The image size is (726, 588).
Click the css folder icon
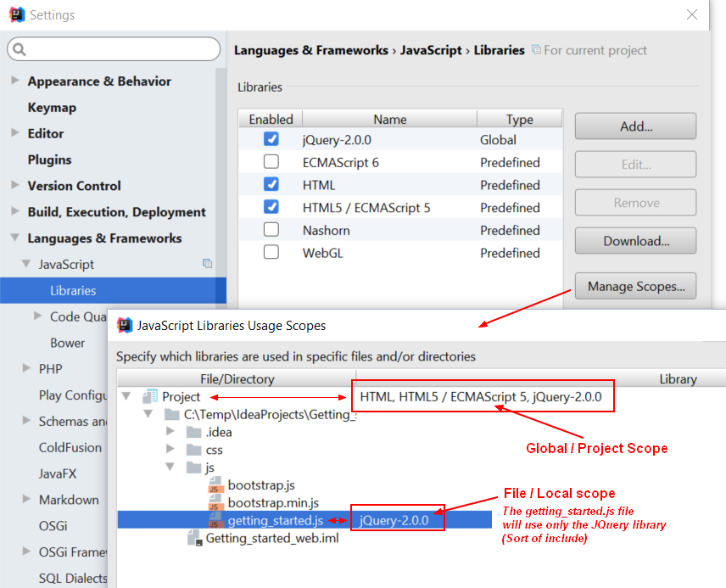point(194,450)
